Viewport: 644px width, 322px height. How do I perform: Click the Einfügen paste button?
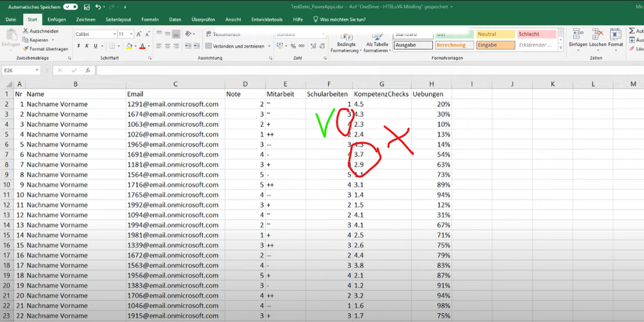(11, 39)
